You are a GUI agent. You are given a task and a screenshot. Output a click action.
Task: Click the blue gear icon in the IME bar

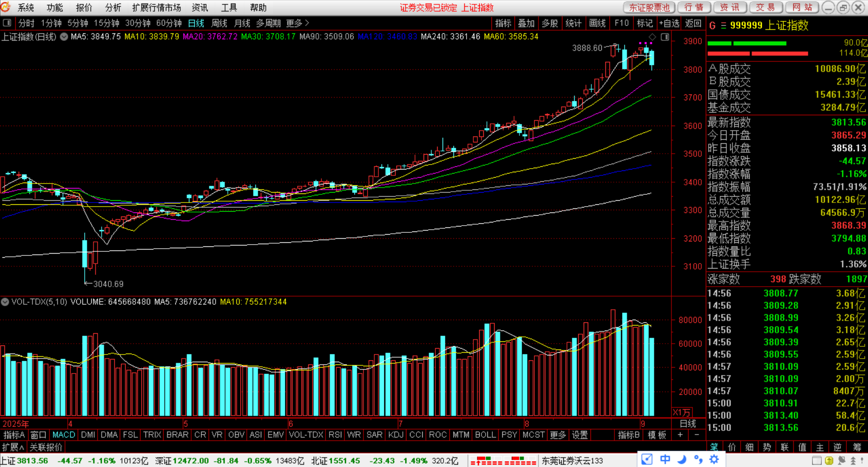[x=714, y=460]
